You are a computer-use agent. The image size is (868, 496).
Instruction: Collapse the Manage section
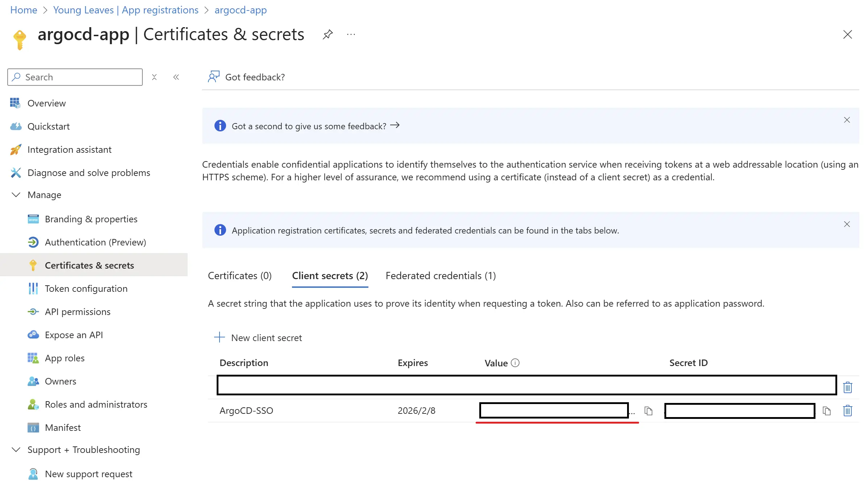16,195
